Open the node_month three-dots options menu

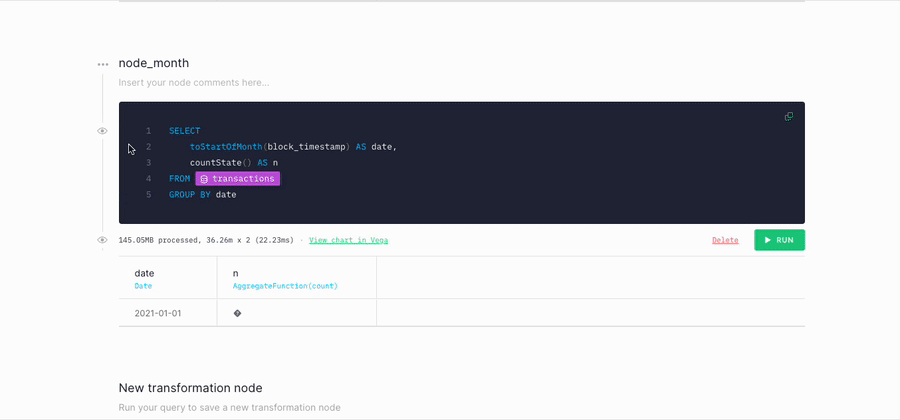(x=102, y=64)
